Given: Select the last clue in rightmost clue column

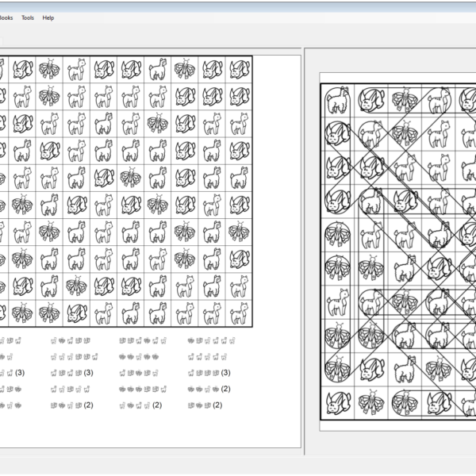Looking at the screenshot, I should pyautogui.click(x=203, y=405).
